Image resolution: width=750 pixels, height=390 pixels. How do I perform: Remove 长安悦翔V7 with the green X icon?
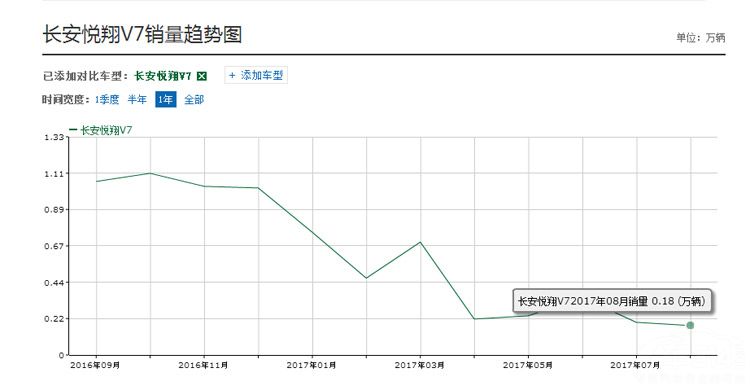click(x=202, y=76)
